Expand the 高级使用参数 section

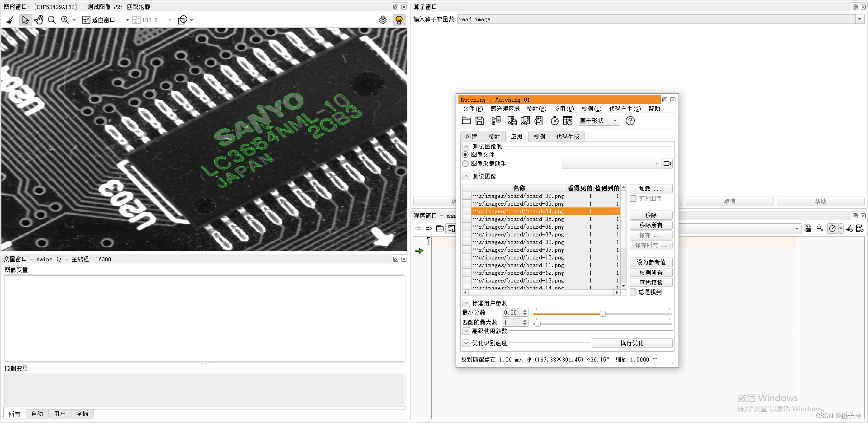pos(466,331)
